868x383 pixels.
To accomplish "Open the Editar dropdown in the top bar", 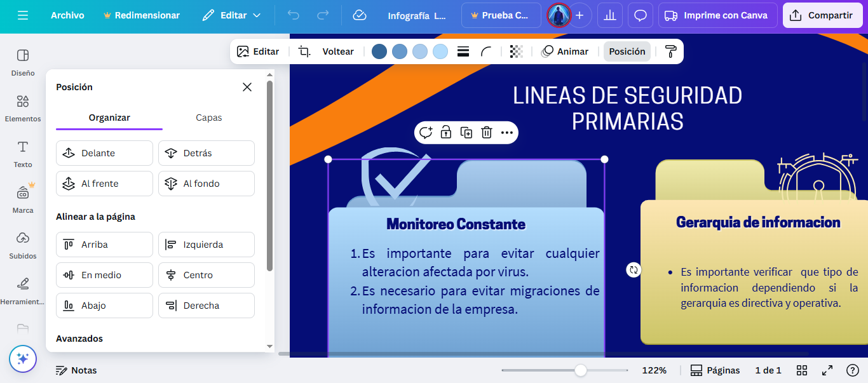I will click(x=231, y=15).
